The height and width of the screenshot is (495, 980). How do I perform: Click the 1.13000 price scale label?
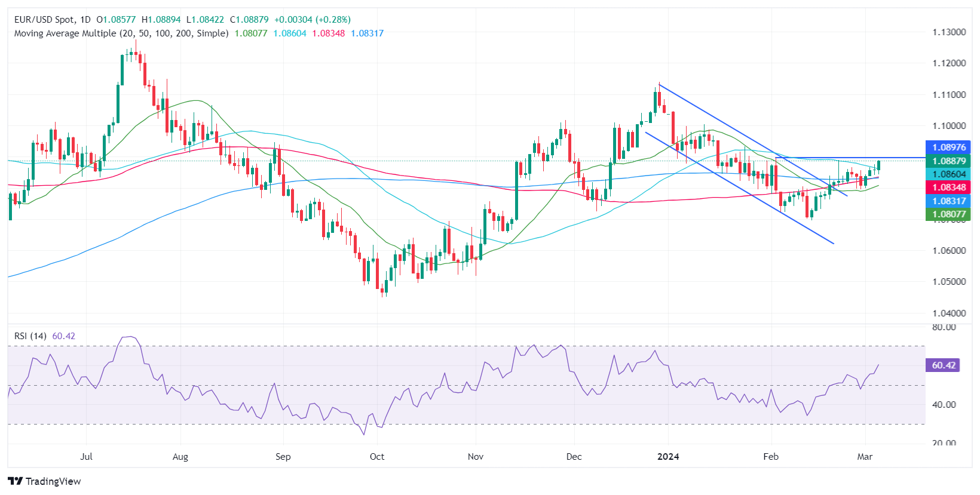pos(949,32)
